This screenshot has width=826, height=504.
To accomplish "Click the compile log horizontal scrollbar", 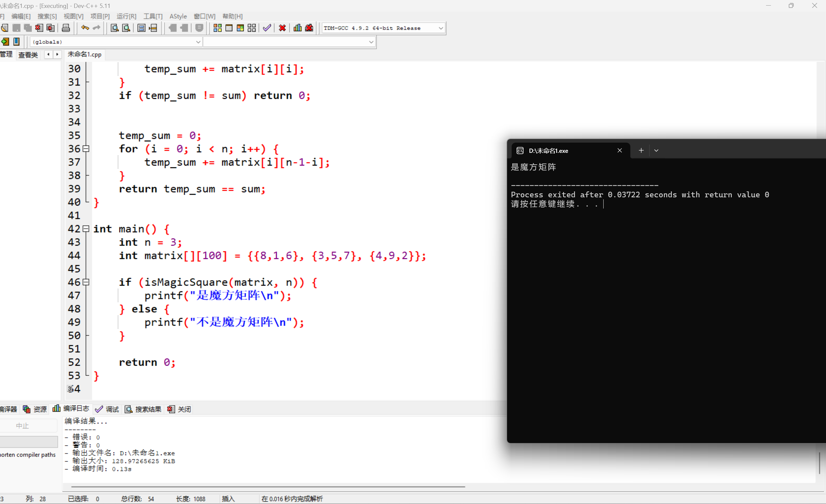I will pos(268,487).
